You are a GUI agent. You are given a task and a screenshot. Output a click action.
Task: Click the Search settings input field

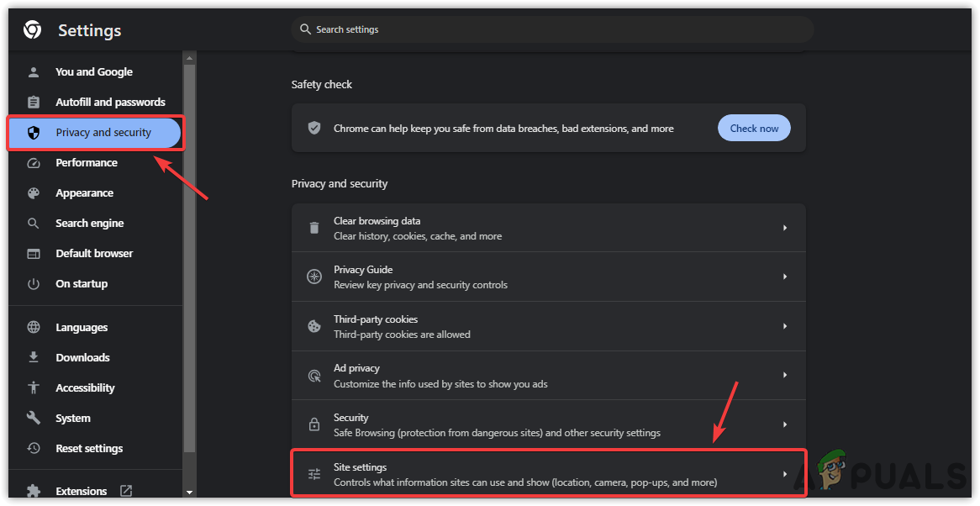tap(555, 29)
